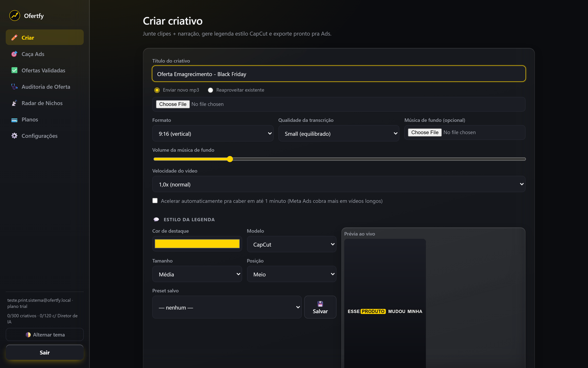Open Ofertas Validadas page
The width and height of the screenshot is (588, 368).
click(x=45, y=70)
